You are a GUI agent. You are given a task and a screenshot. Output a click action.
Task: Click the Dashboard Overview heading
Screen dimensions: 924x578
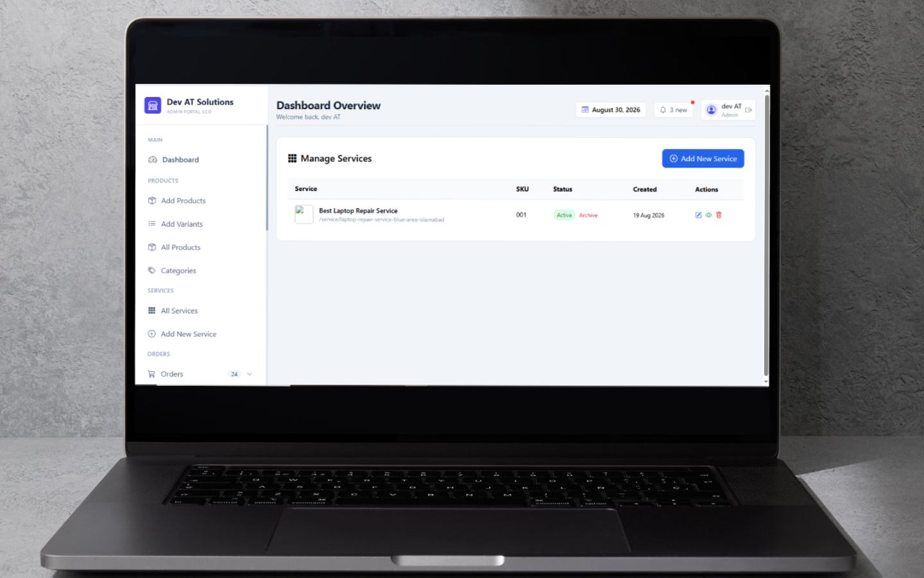tap(329, 105)
